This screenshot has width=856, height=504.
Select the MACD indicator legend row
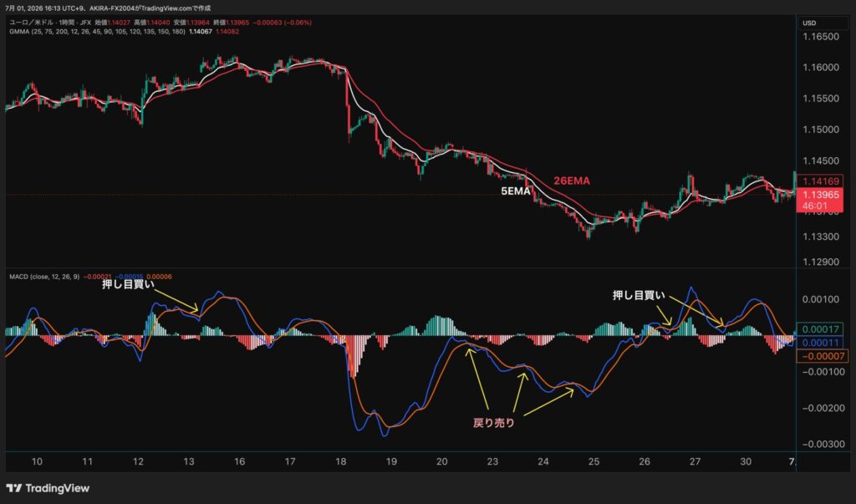(90, 277)
